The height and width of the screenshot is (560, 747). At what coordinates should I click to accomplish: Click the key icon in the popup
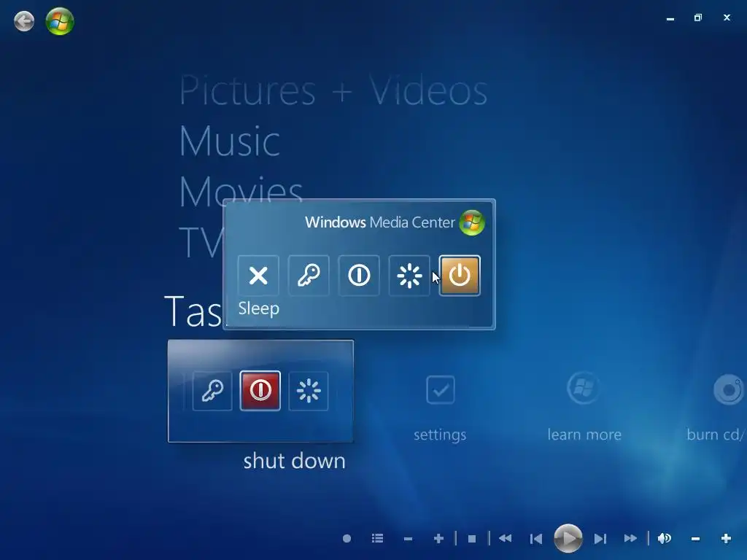[309, 275]
